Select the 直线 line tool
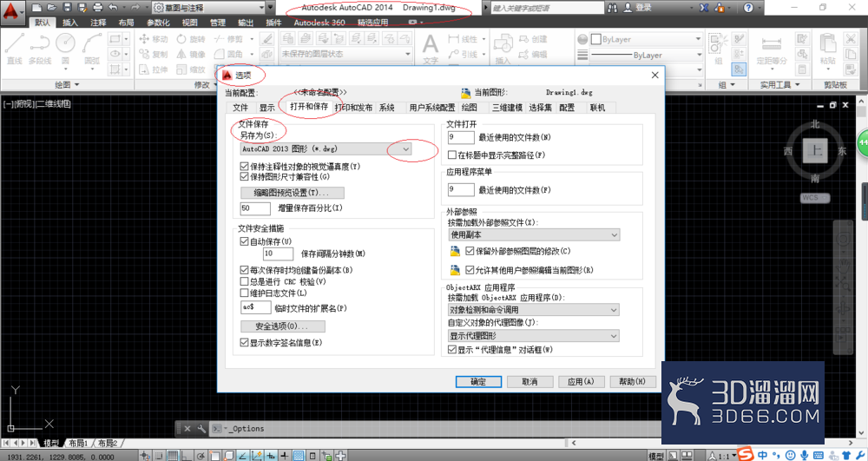This screenshot has width=868, height=461. tap(15, 48)
